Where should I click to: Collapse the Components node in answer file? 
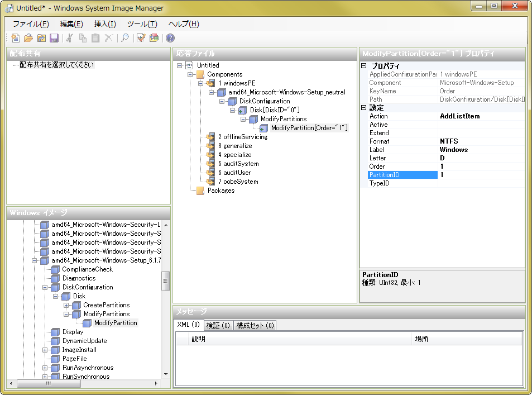(x=190, y=74)
